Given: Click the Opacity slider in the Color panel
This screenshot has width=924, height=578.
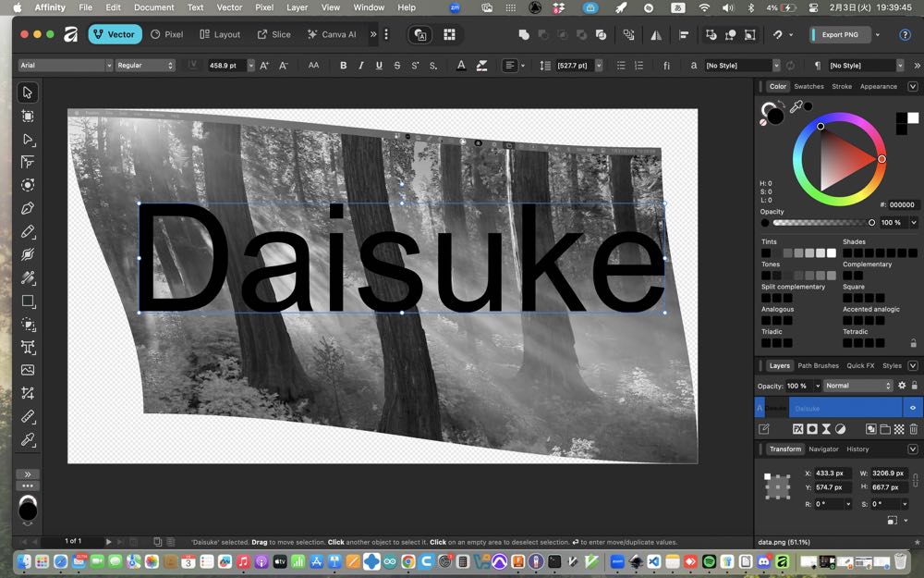Looking at the screenshot, I should click(822, 222).
